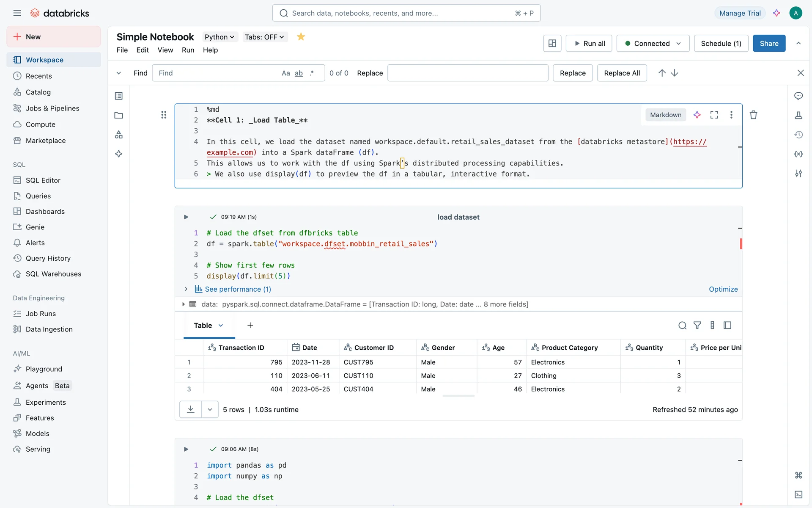Click the Assistant sparkle icon in cell toolbar
The image size is (812, 508).
click(697, 115)
